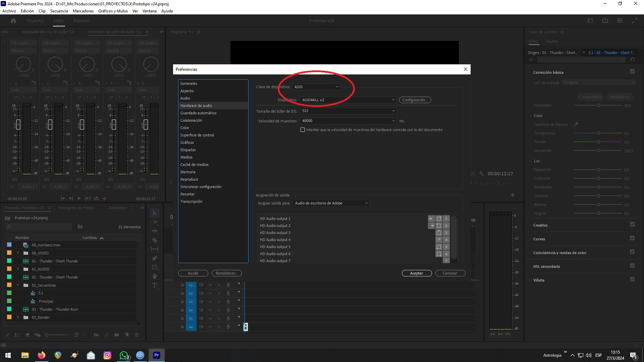The width and height of the screenshot is (644, 362).
Task: Select the Hand tool
Action: pyautogui.click(x=155, y=276)
